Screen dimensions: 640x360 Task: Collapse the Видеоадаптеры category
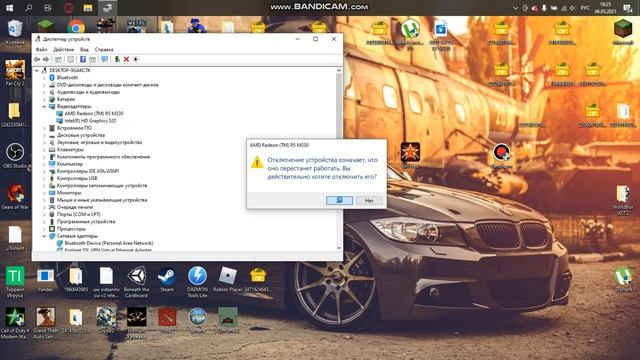pos(44,107)
